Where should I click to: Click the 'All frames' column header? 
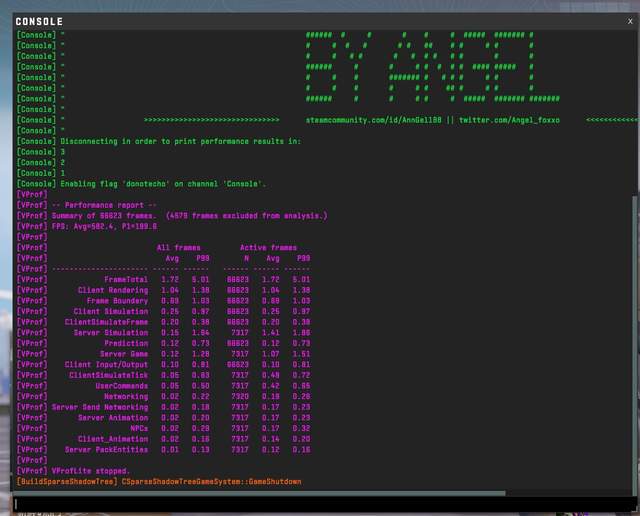pyautogui.click(x=178, y=248)
